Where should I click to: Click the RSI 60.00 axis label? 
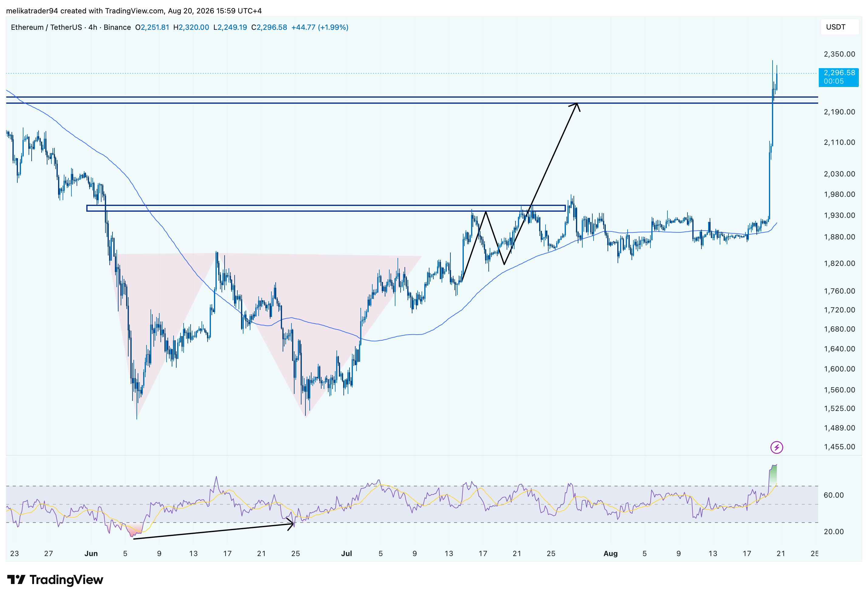(x=834, y=495)
